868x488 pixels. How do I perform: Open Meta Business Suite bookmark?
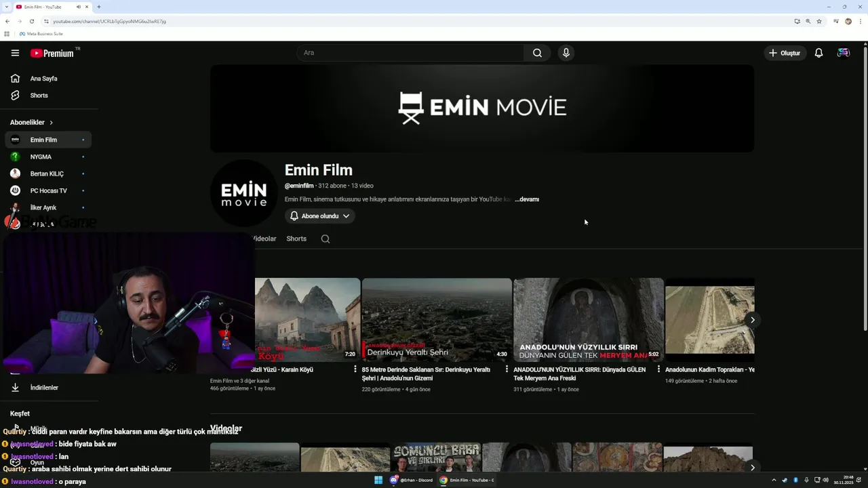41,33
